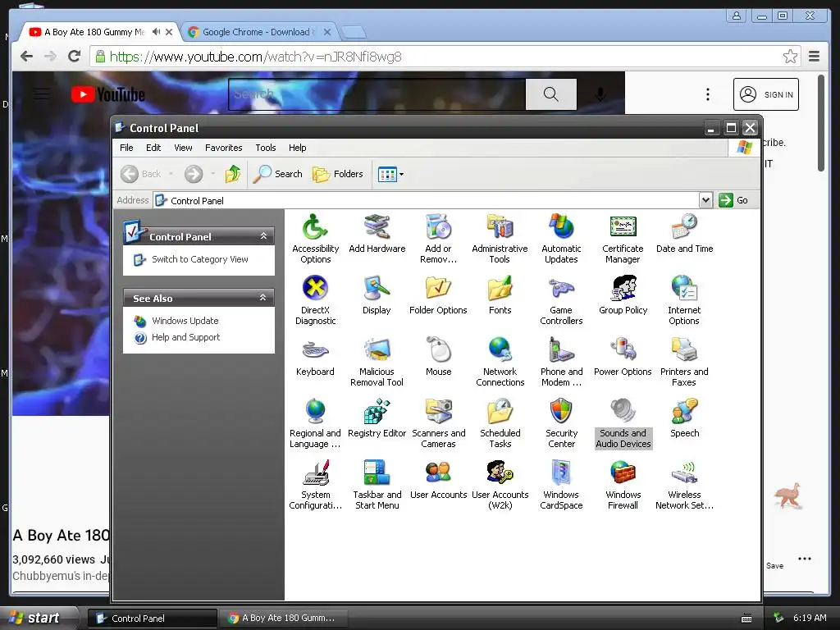This screenshot has height=630, width=840.
Task: Open the Fonts folder
Action: click(500, 295)
